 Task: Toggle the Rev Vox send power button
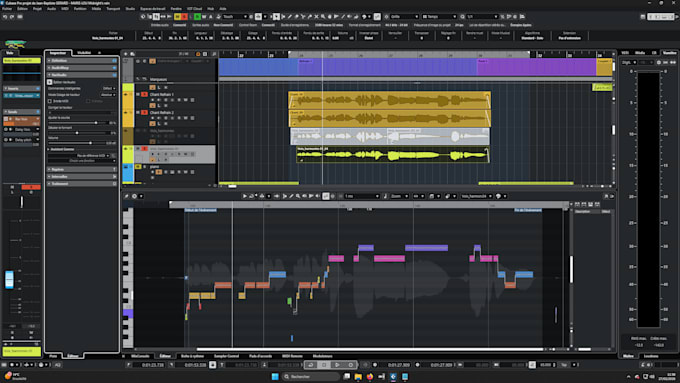tap(6, 119)
